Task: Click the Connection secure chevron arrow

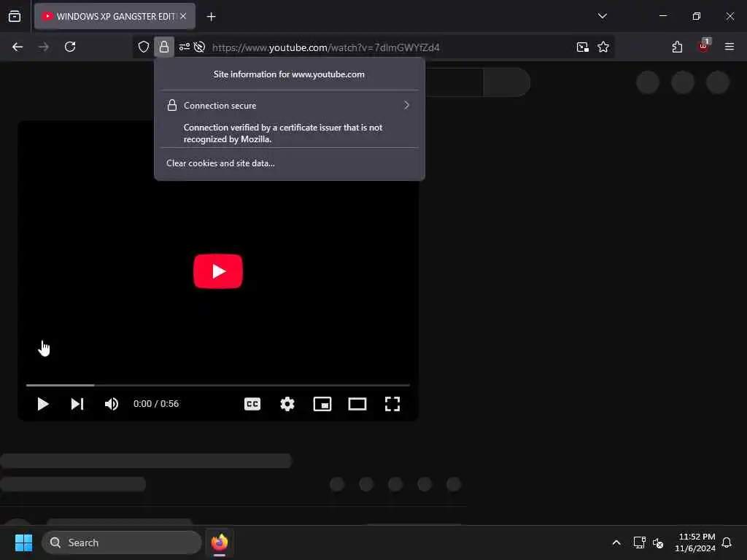Action: pos(406,105)
